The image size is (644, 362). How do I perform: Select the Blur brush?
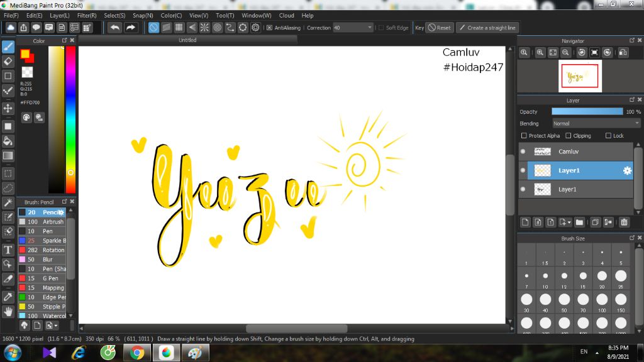[42, 260]
